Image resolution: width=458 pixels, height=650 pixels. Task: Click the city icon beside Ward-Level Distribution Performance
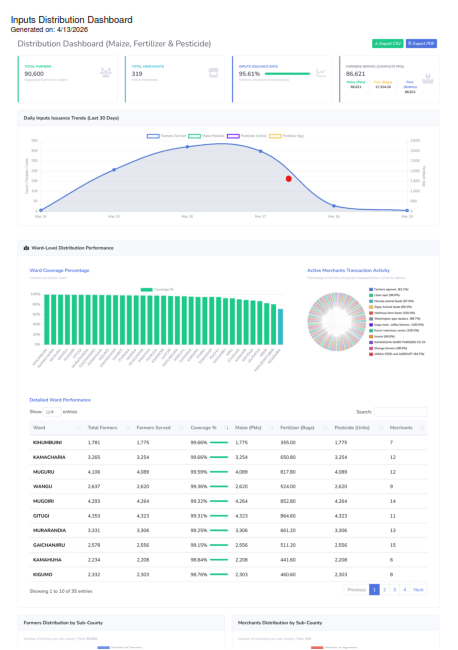(27, 248)
